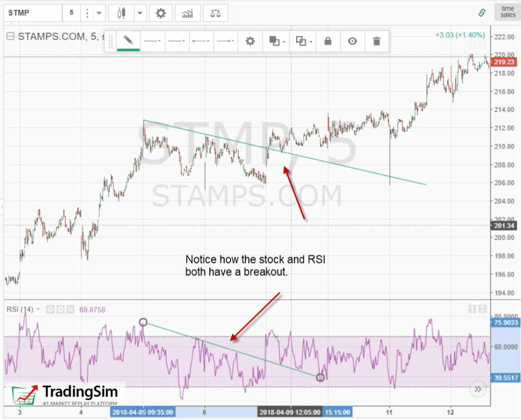Viewport: 521px width, 420px height.
Task: Click the STMP symbol input field
Action: pos(33,13)
